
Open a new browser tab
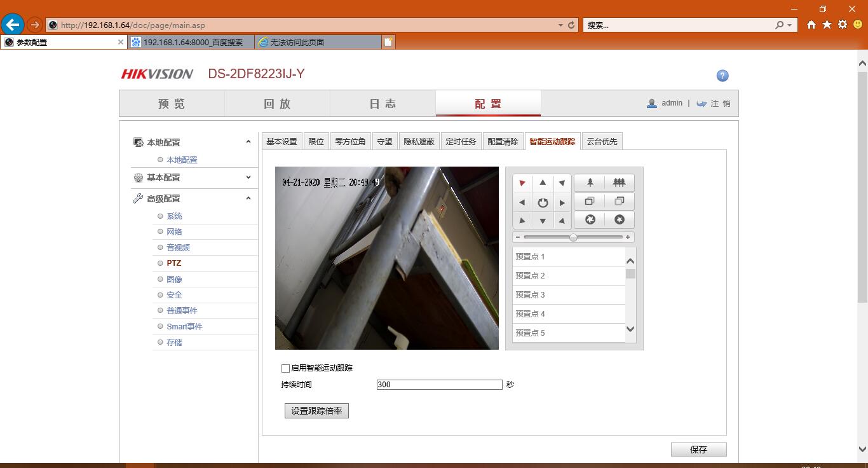click(x=389, y=42)
